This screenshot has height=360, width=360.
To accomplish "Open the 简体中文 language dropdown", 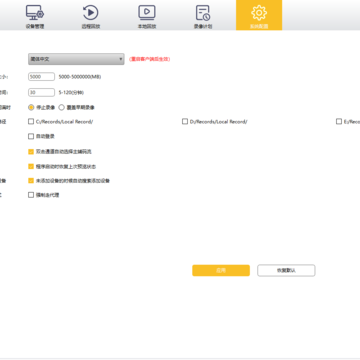I will point(76,59).
